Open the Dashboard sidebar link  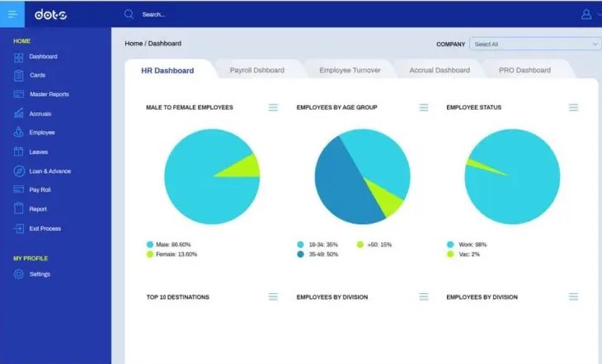pyautogui.click(x=44, y=56)
